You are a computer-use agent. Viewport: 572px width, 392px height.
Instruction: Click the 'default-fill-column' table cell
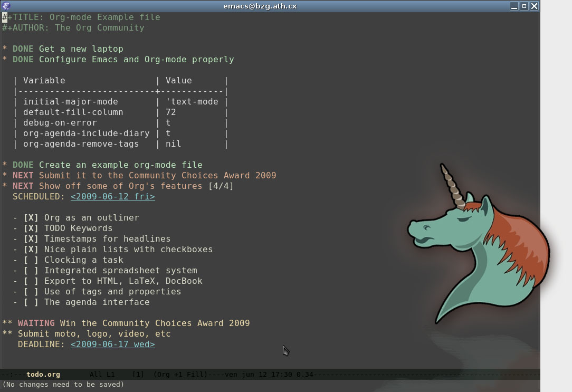coord(73,112)
